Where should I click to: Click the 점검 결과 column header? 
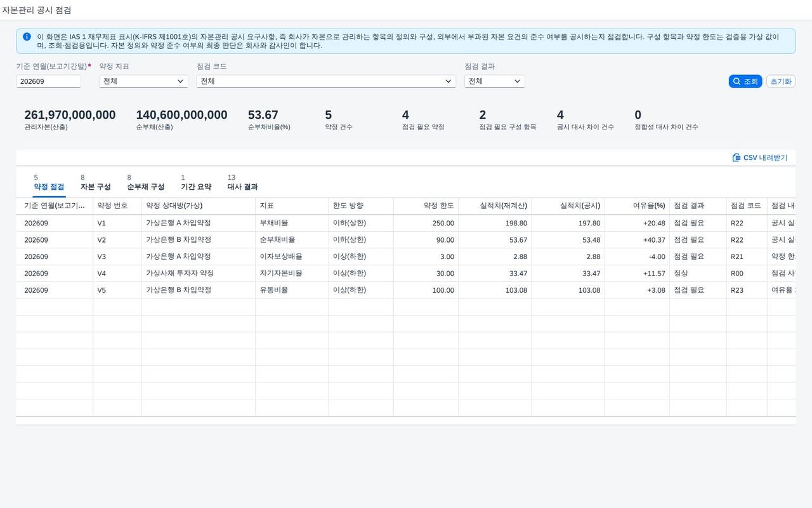[x=698, y=206]
